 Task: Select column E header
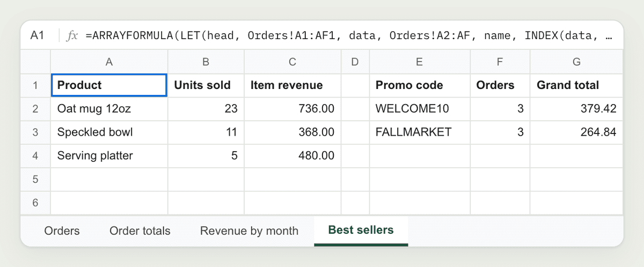(420, 62)
